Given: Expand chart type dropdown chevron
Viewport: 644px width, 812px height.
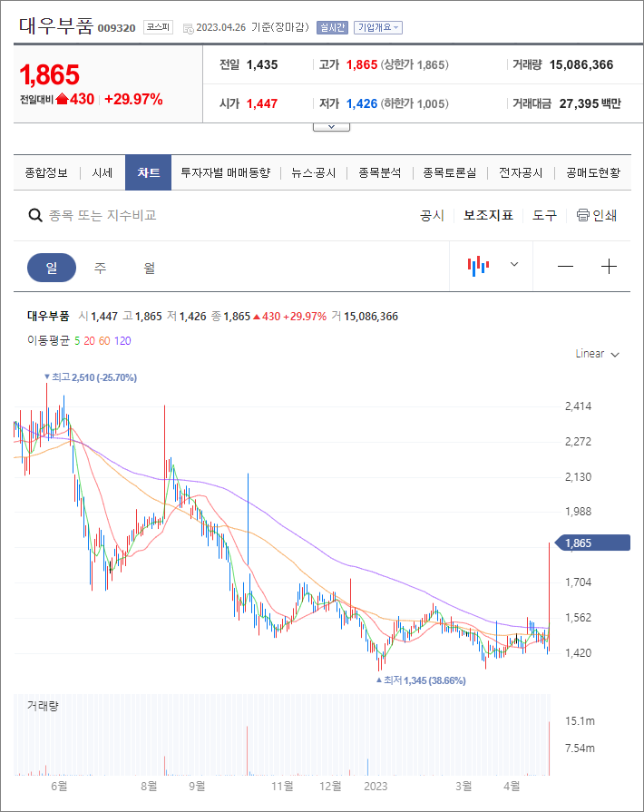Looking at the screenshot, I should pyautogui.click(x=514, y=264).
